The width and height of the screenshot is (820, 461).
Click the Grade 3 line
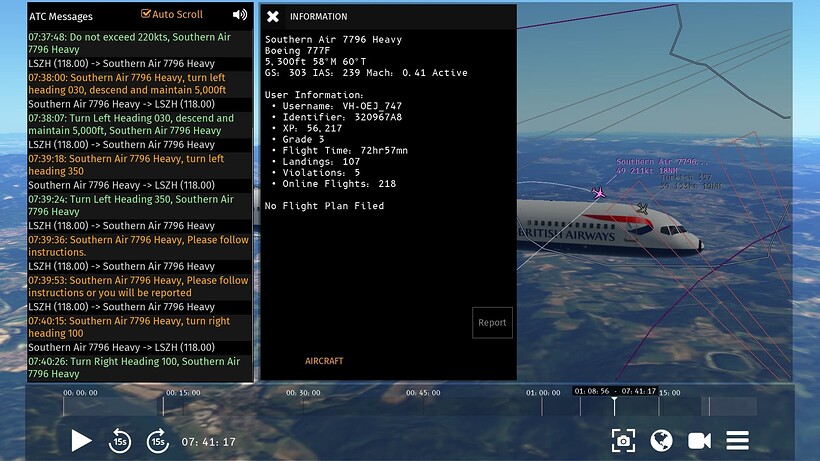[x=303, y=139]
